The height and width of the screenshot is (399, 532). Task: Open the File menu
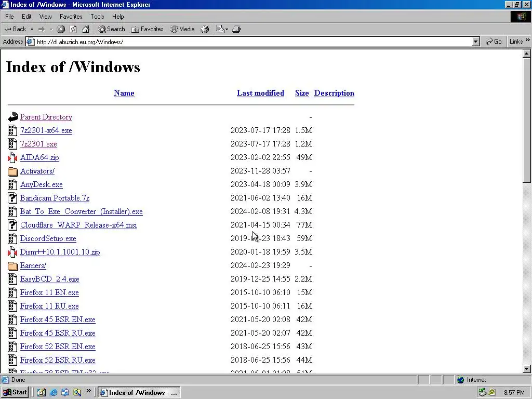coord(9,16)
